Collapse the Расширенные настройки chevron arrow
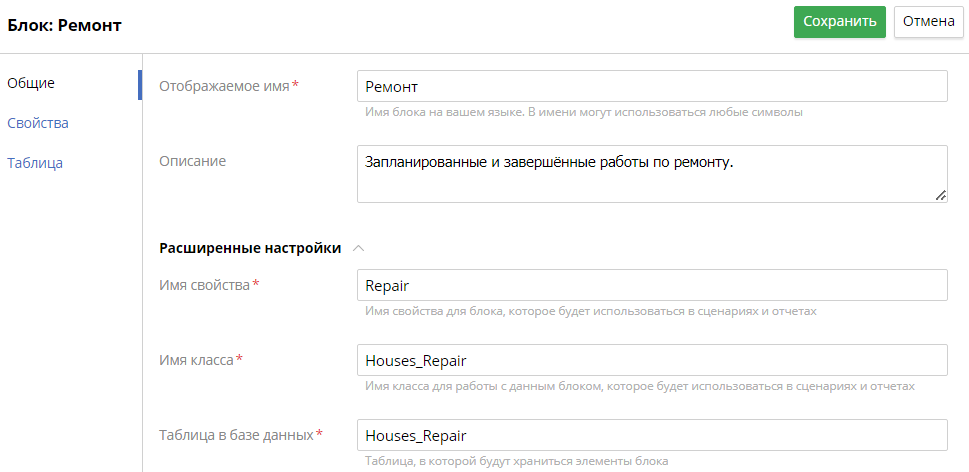Screen dimensions: 969x472 pos(359,248)
